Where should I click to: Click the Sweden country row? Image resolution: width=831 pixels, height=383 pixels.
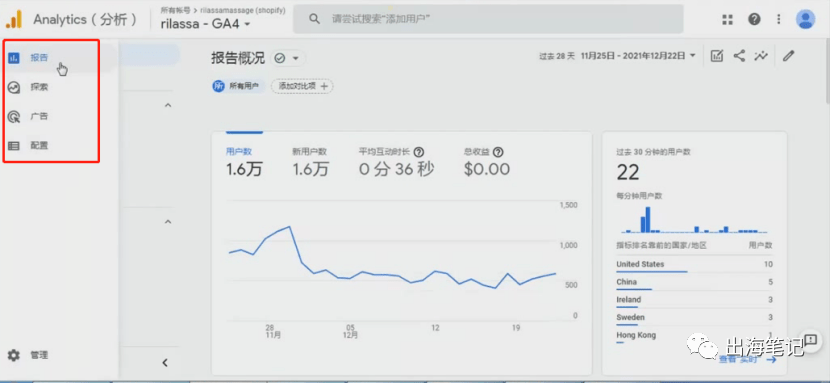[x=694, y=319]
